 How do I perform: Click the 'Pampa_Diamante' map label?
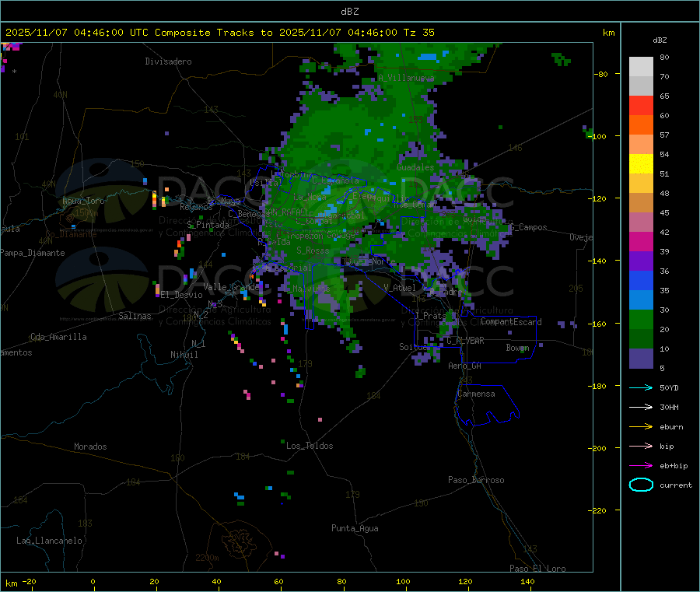[x=32, y=253]
